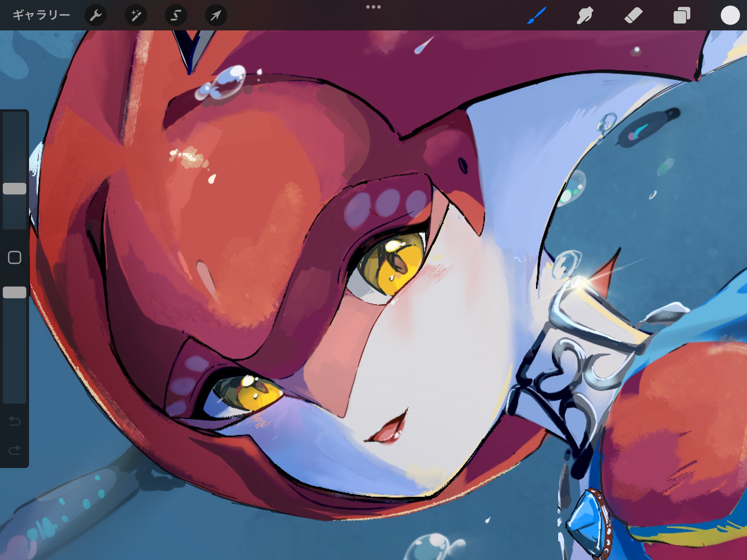Activate the Selection S-shaped tool
The width and height of the screenshot is (747, 560).
(x=176, y=16)
